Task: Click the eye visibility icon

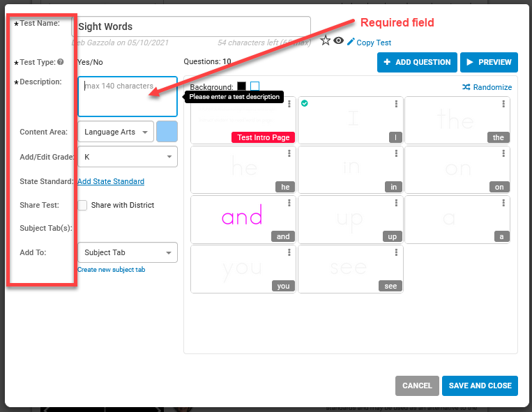Action: 339,41
